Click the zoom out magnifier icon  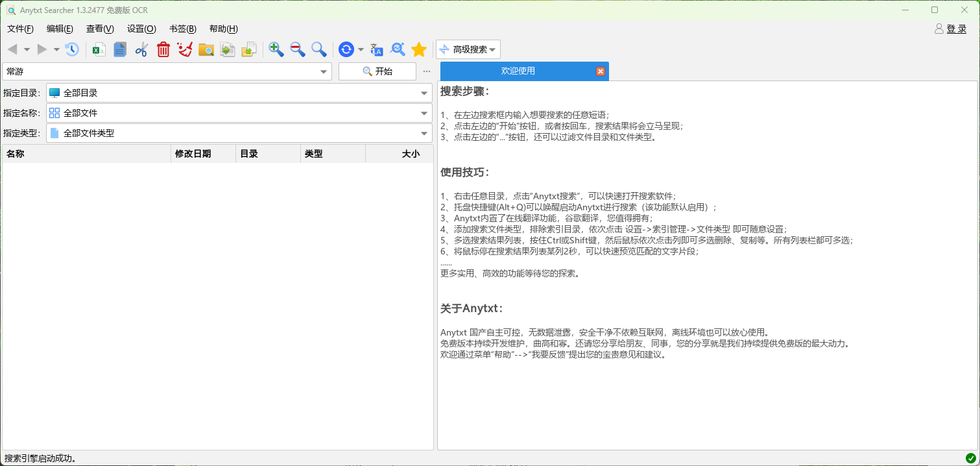298,49
